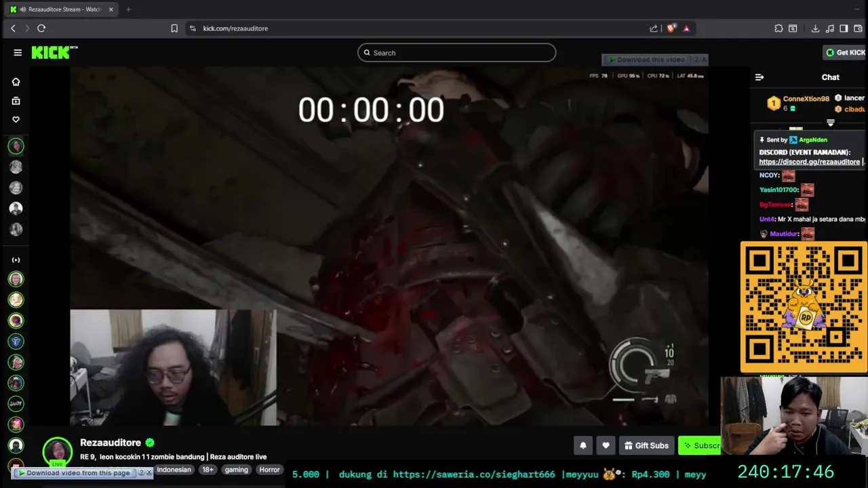Open a new browser tab
The height and width of the screenshot is (488, 868).
[x=128, y=9]
